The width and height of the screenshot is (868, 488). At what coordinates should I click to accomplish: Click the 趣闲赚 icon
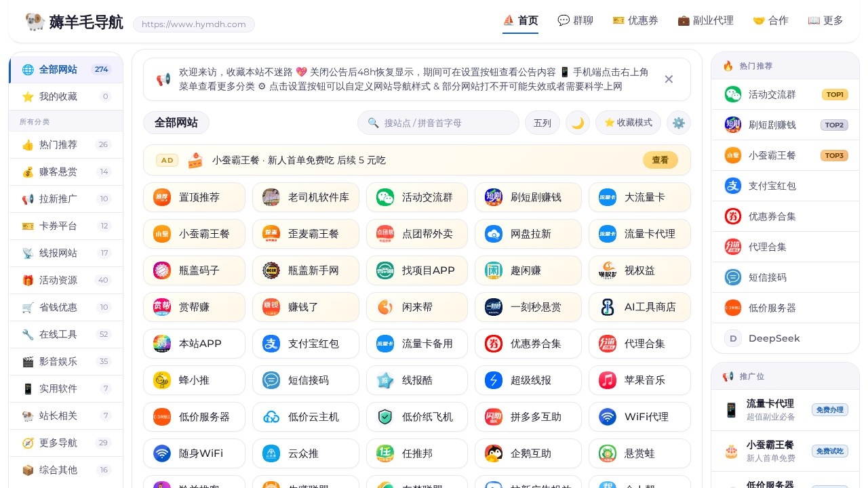pos(494,270)
